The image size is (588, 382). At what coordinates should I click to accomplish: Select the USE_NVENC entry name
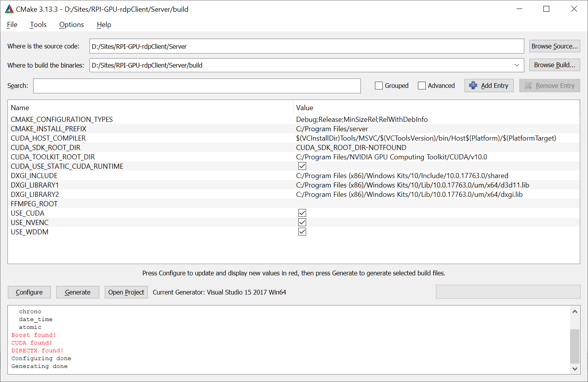pyautogui.click(x=30, y=222)
